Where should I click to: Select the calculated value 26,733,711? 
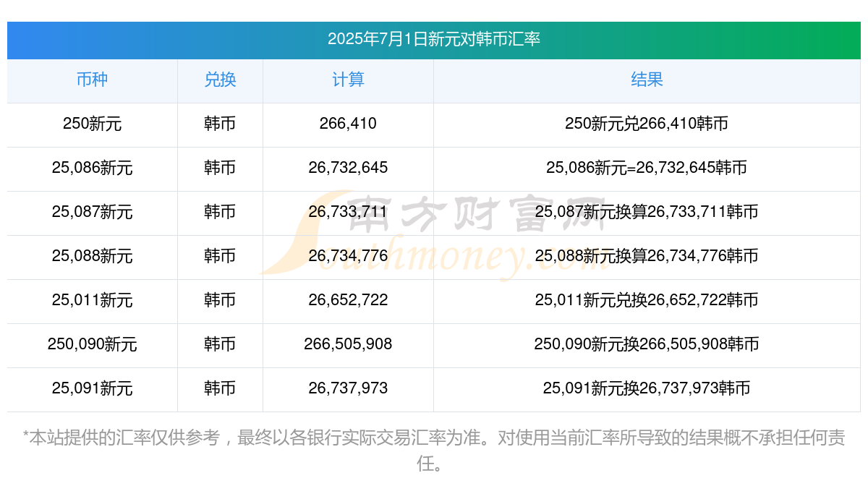click(x=348, y=212)
